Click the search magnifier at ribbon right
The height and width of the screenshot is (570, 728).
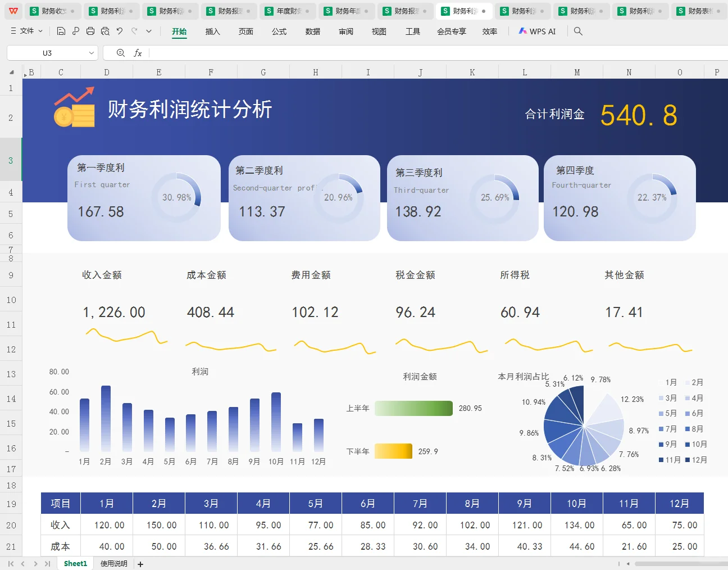tap(578, 31)
